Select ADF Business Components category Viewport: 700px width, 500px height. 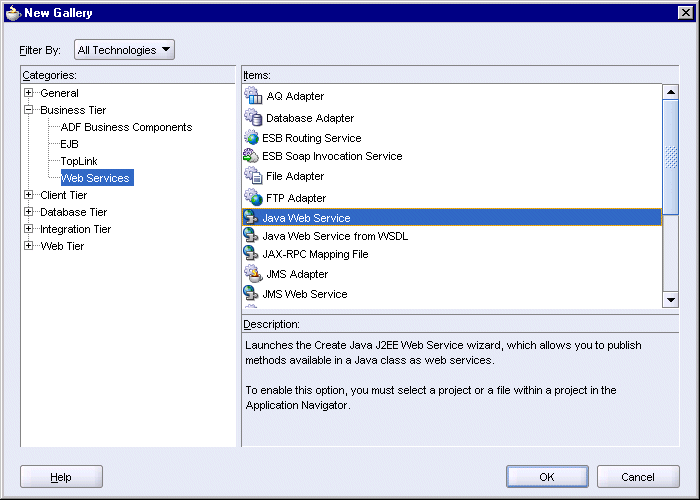tap(126, 127)
